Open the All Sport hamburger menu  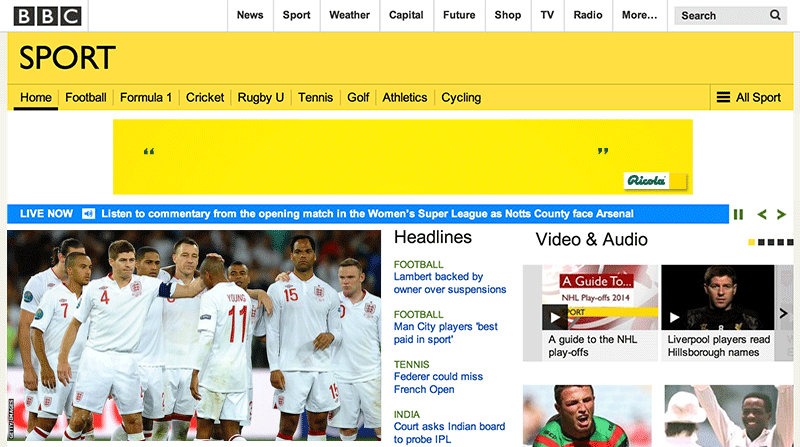click(748, 97)
